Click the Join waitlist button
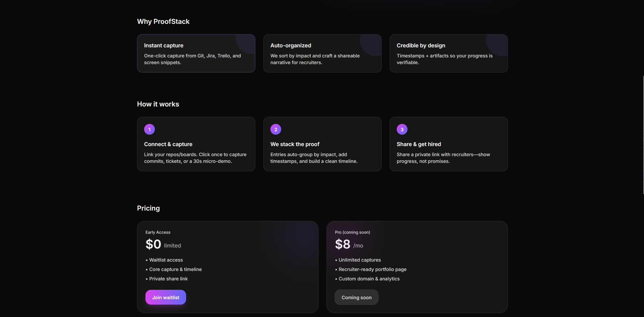 (165, 297)
